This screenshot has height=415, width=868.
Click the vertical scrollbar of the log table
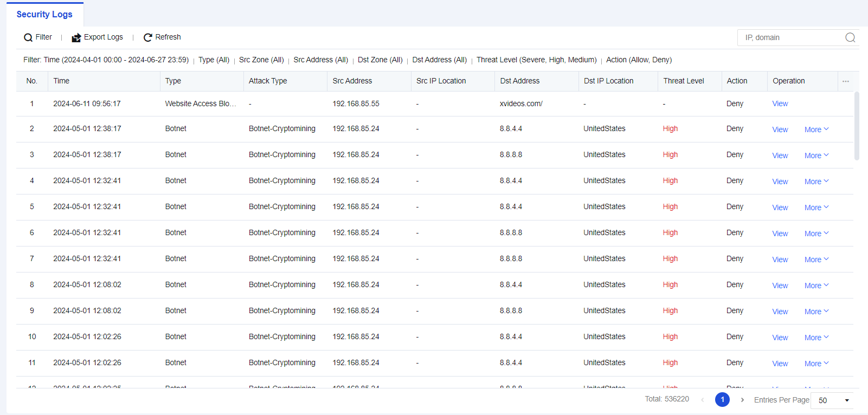(x=857, y=126)
